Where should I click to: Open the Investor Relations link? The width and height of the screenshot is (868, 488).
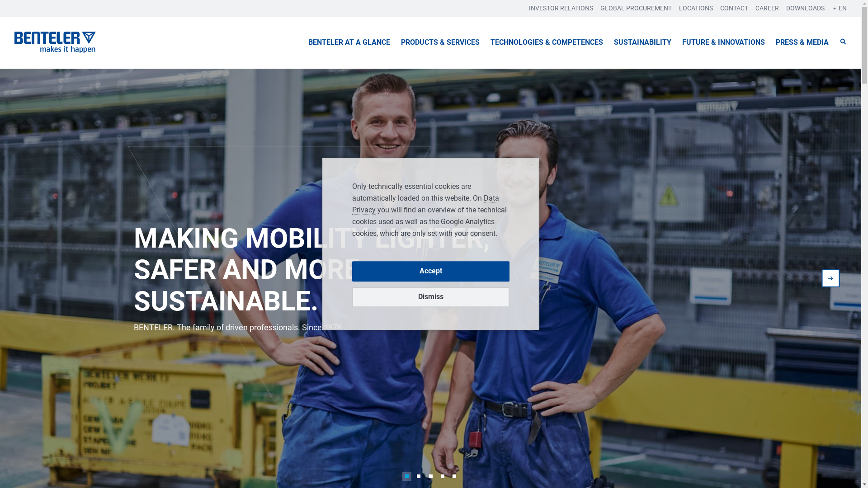point(561,8)
